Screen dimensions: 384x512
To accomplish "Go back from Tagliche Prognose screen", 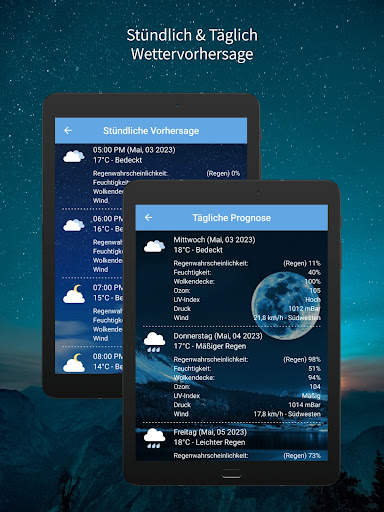I will click(x=148, y=218).
